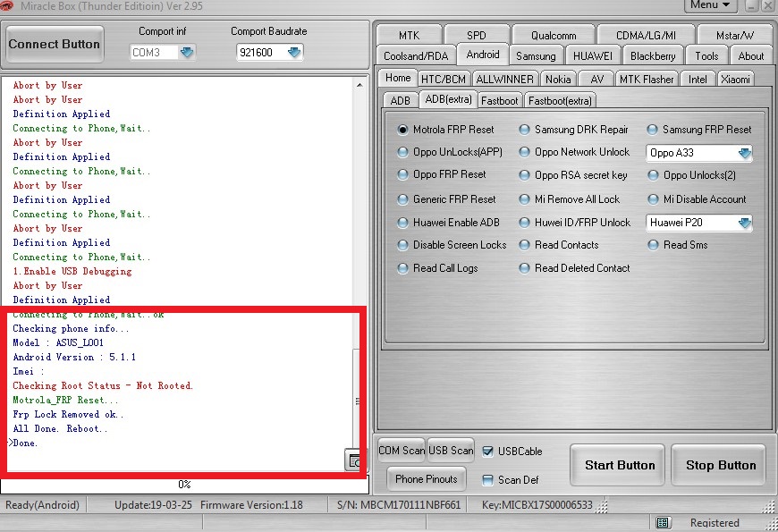Choose Disable Screen Locks radio button
The height and width of the screenshot is (532, 778).
pos(403,245)
